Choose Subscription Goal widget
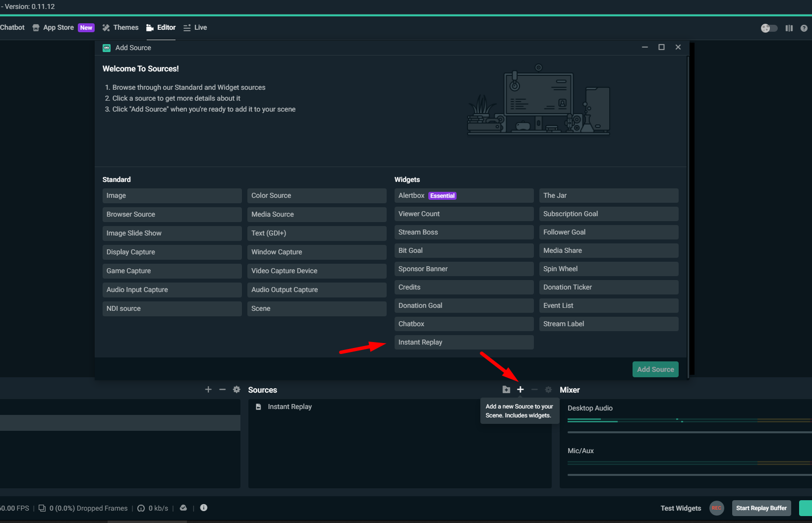 point(609,214)
